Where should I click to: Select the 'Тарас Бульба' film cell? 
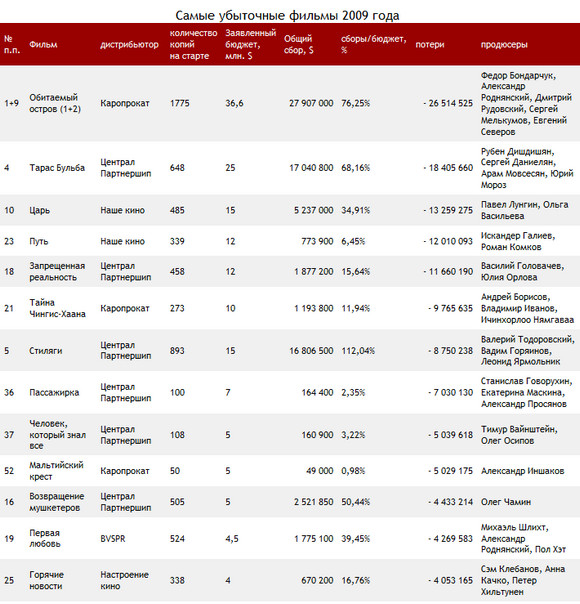pos(57,168)
